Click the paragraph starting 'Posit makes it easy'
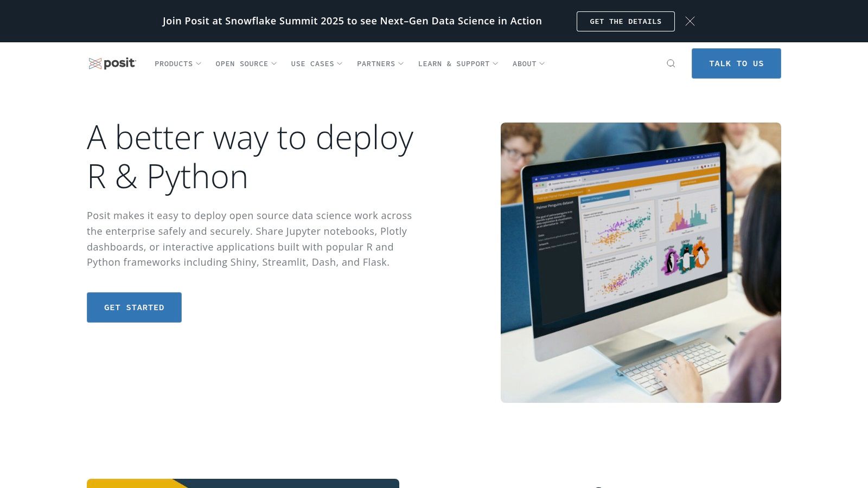The image size is (868, 488). (250, 239)
